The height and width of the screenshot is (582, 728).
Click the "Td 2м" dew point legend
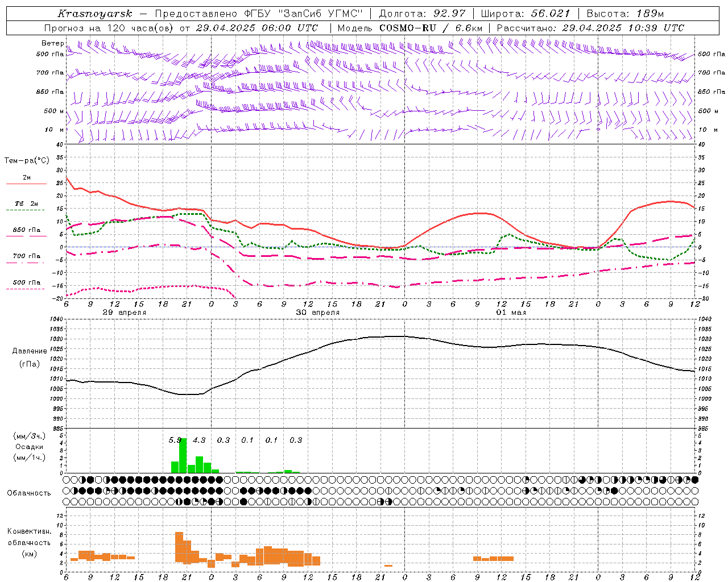tap(27, 203)
